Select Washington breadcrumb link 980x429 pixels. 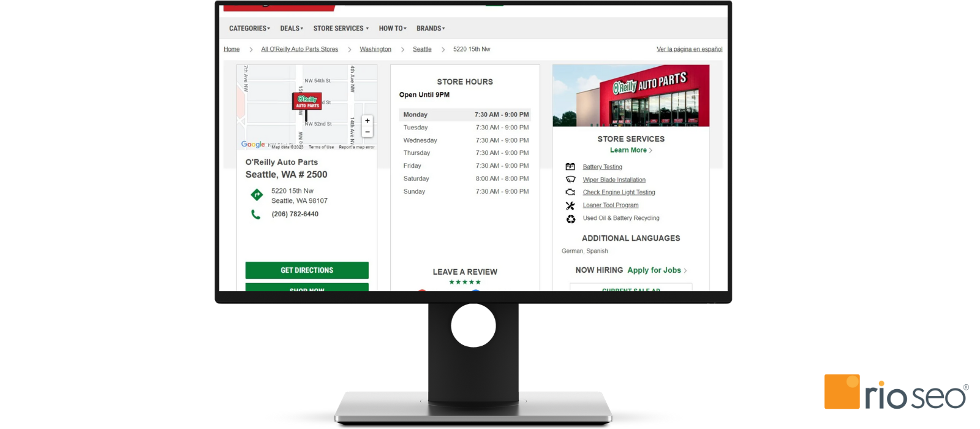[x=375, y=49]
